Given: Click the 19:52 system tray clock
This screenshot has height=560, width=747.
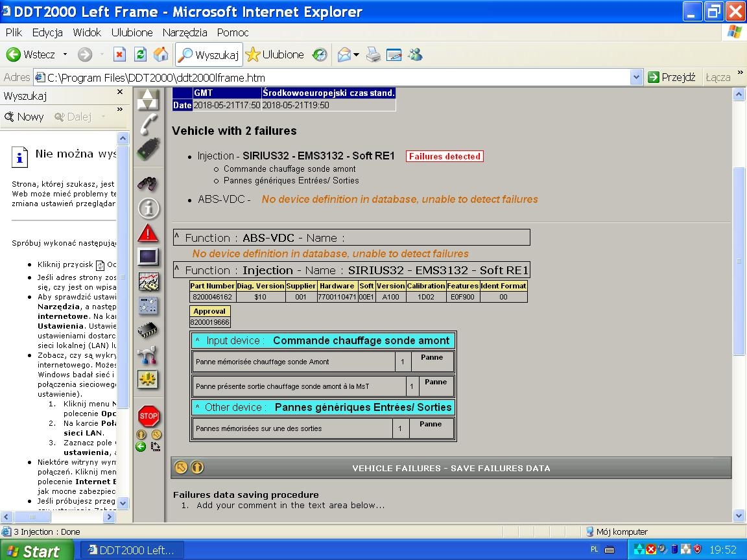Looking at the screenshot, I should tap(723, 550).
